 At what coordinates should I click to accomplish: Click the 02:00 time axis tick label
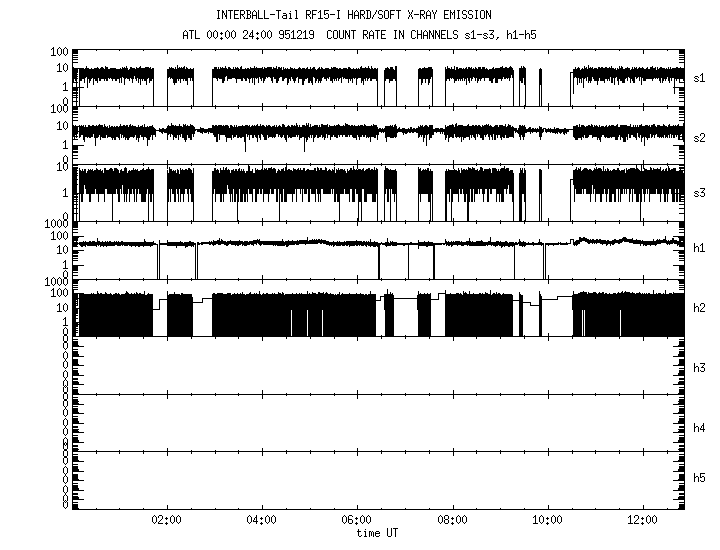166,521
